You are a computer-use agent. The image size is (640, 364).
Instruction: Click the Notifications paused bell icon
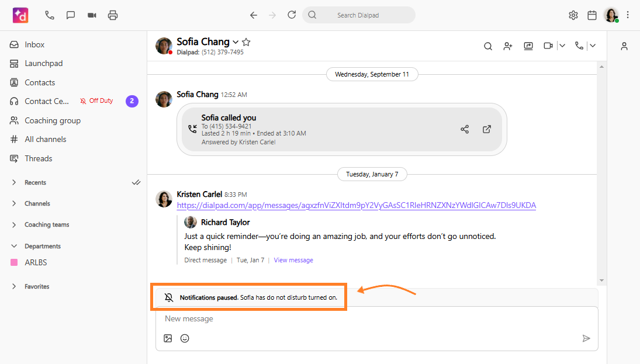tap(169, 297)
